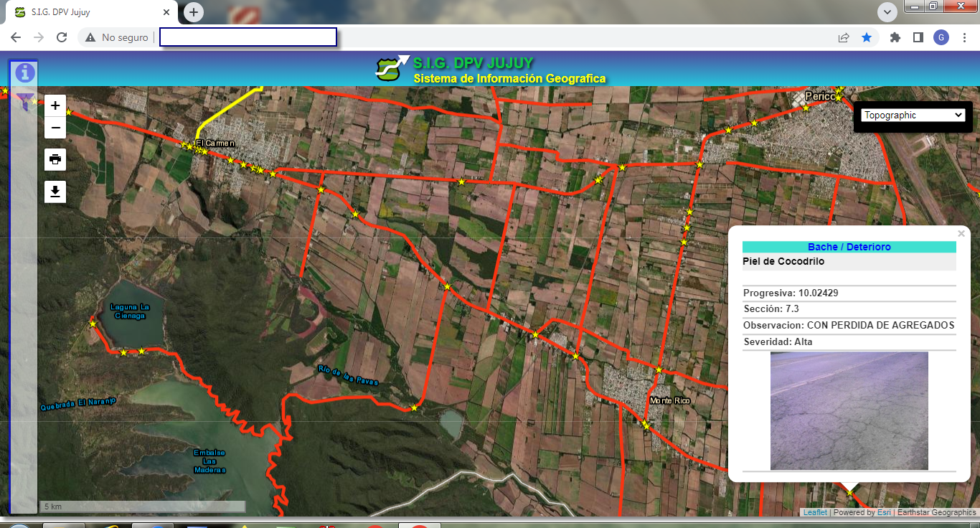Download map data with the download icon
This screenshot has width=980, height=528.
click(55, 192)
